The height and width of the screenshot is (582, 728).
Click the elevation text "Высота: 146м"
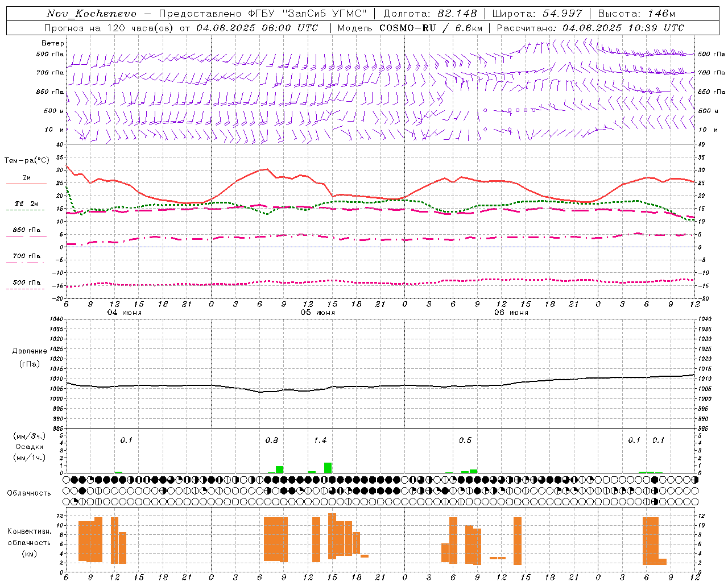click(636, 14)
